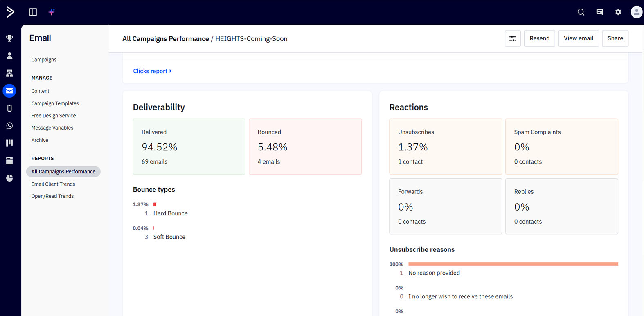644x316 pixels.
Task: Open the report filter options icon
Action: pos(513,38)
